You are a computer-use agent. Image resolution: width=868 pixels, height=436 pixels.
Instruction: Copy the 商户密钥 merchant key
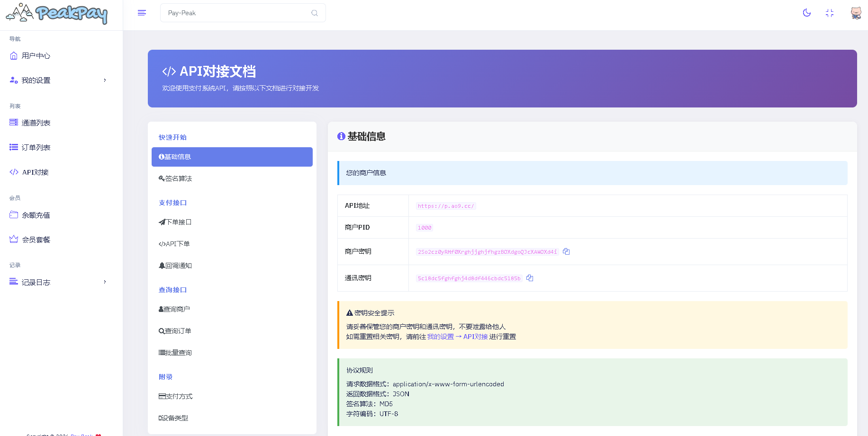pos(566,251)
